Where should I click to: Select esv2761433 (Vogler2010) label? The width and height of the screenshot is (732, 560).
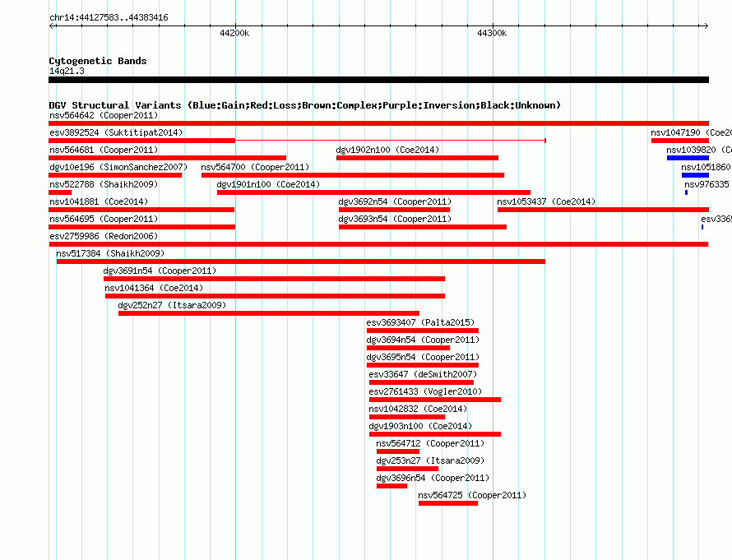(x=425, y=391)
